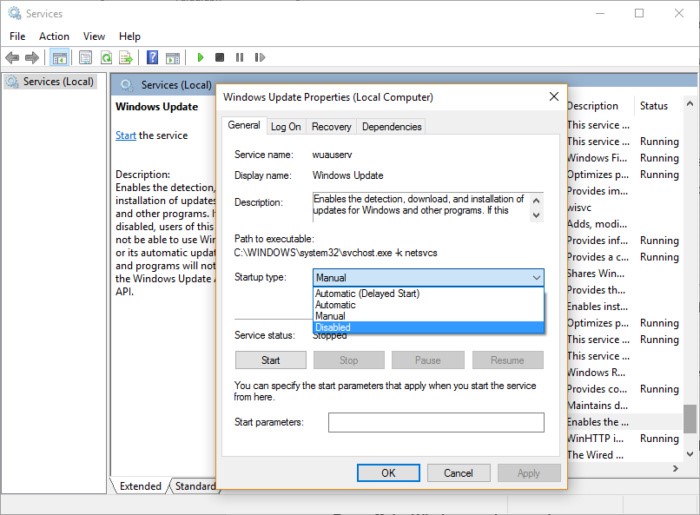Click the services list scroll up arrow

[690, 104]
